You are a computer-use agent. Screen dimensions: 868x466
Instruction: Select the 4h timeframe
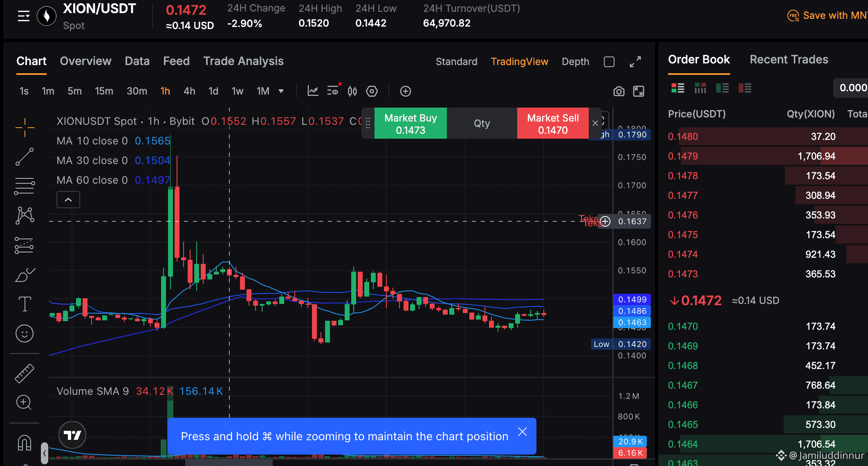(x=189, y=91)
